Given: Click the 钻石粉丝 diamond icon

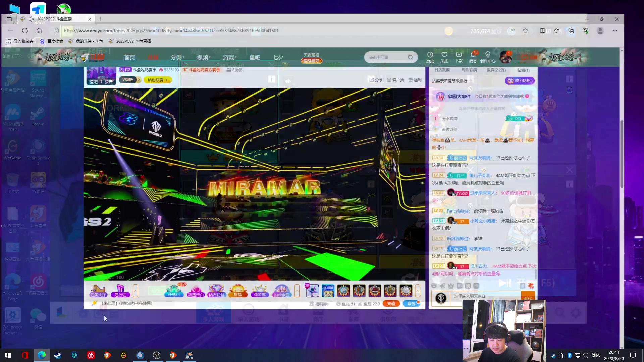Looking at the screenshot, I should (216, 290).
